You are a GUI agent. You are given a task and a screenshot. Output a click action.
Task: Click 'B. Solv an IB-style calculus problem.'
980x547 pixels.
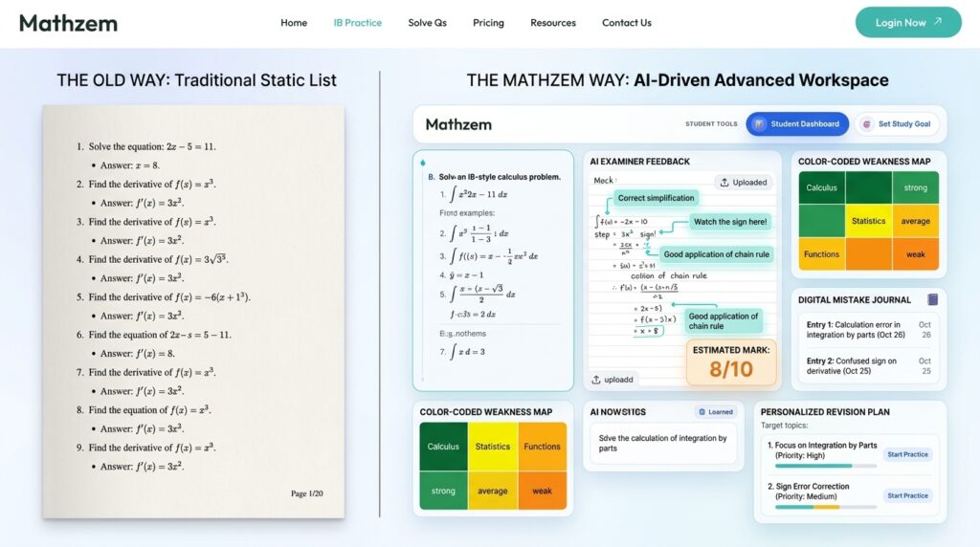point(495,177)
